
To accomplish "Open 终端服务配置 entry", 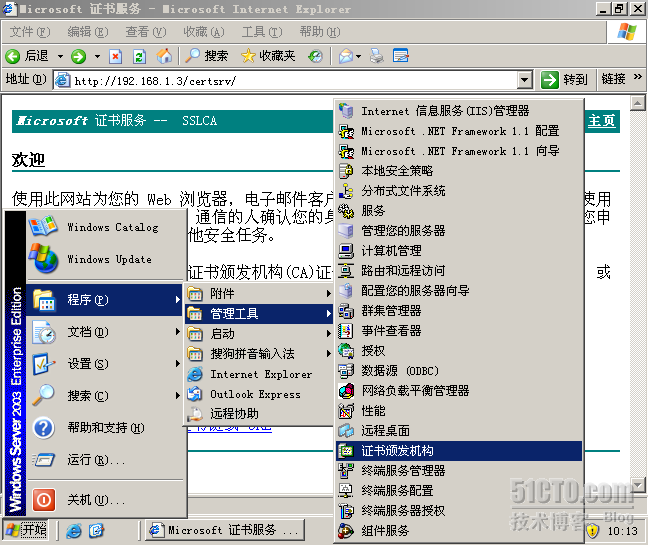I will tap(459, 490).
